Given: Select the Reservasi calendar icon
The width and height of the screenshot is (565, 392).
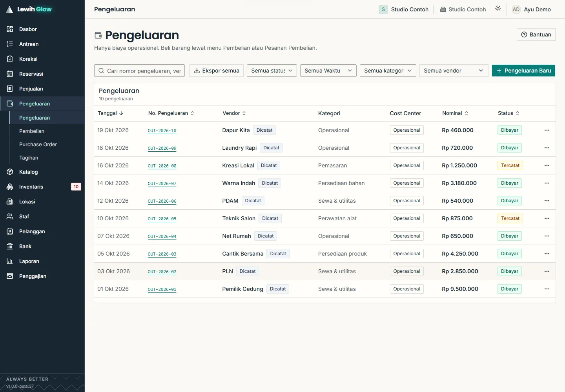Looking at the screenshot, I should tap(10, 74).
